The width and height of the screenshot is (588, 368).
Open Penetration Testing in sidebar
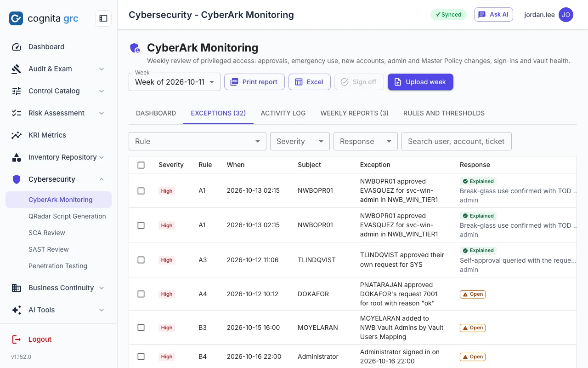tap(58, 266)
